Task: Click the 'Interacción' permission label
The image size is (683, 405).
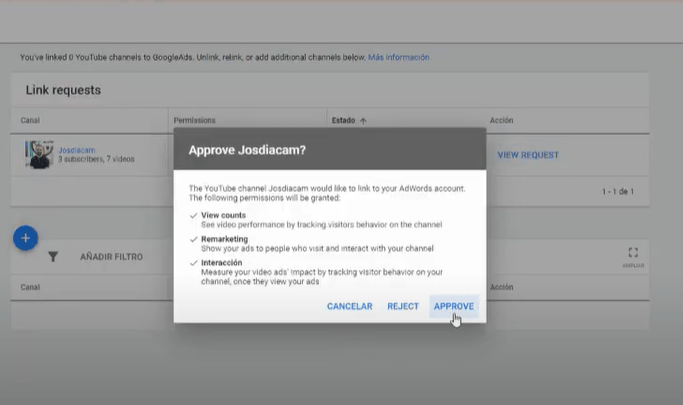Action: pos(221,263)
